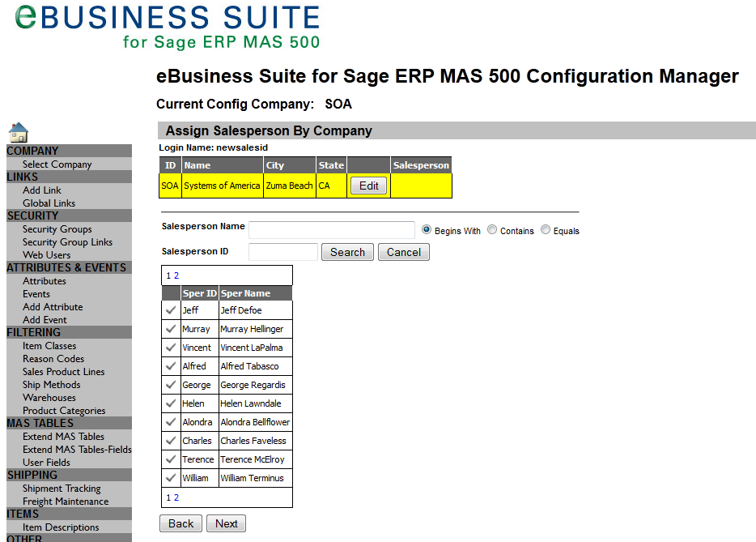Focus the Salesperson ID text field
Image resolution: width=756 pixels, height=542 pixels.
coord(282,252)
